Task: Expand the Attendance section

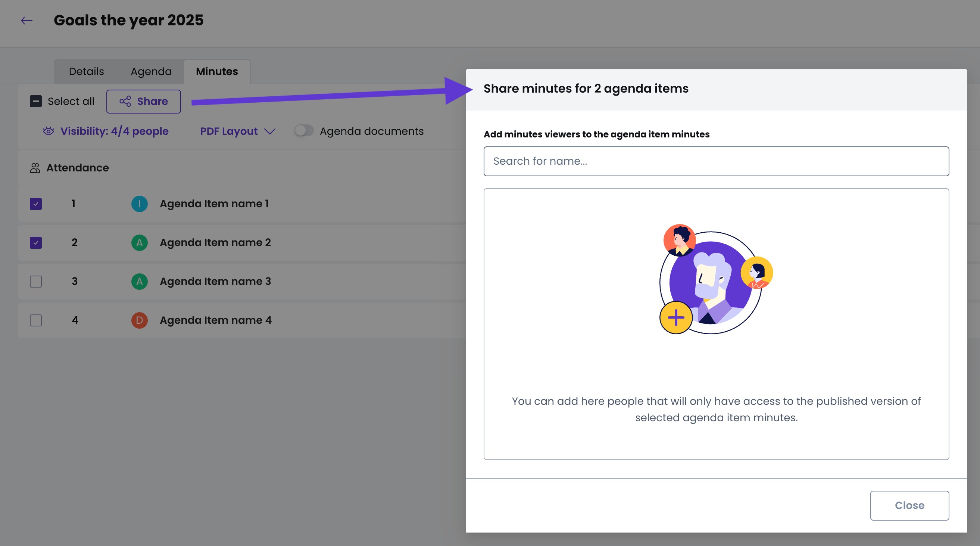Action: (78, 168)
